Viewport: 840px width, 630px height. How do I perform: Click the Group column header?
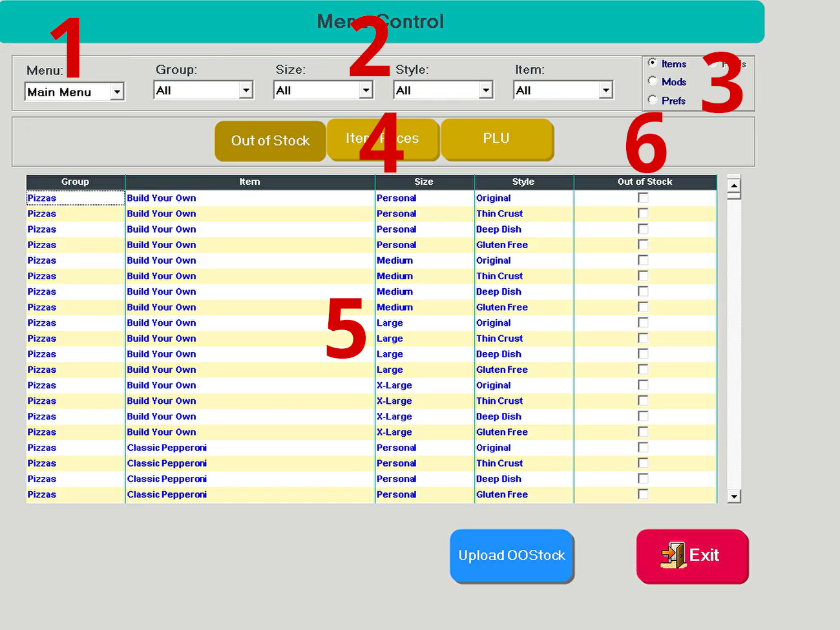point(76,182)
